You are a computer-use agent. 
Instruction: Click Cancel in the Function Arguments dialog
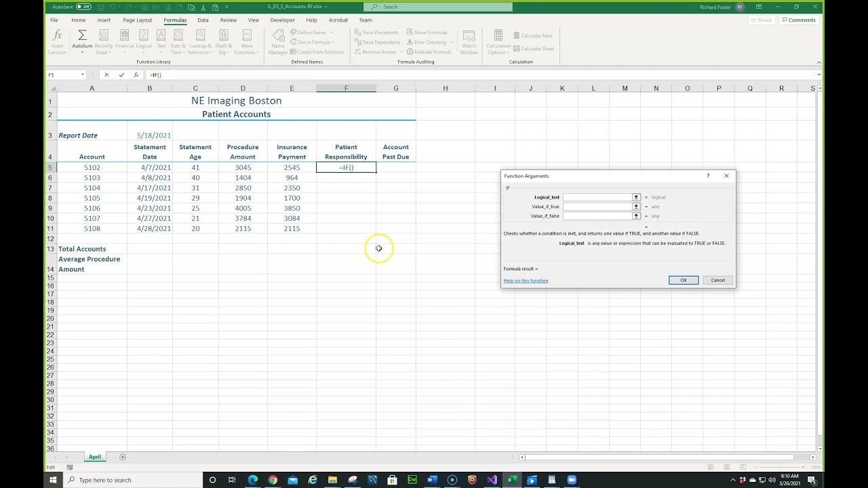717,280
